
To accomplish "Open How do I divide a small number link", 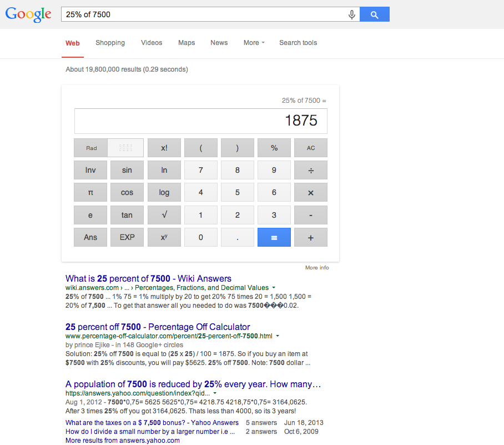I will (x=150, y=432).
